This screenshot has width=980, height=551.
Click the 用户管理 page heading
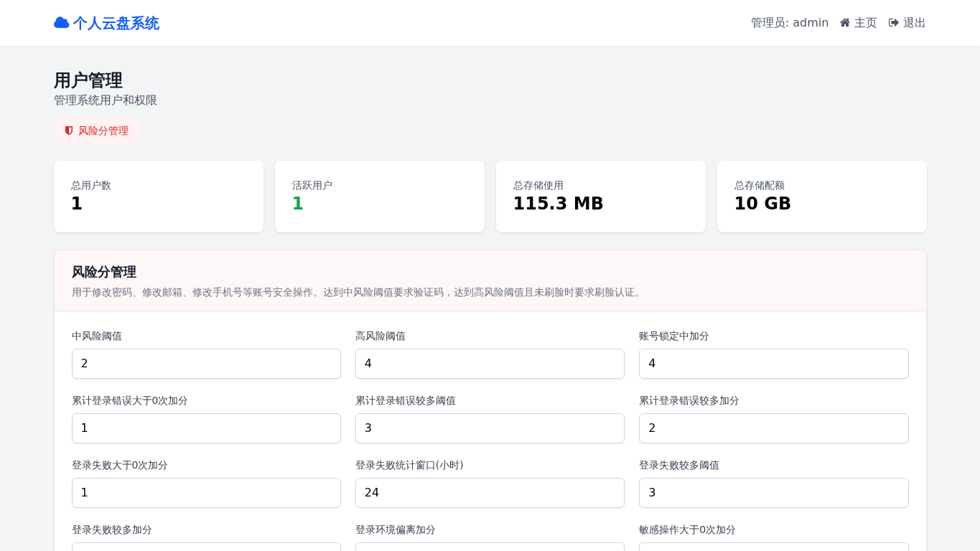click(88, 80)
